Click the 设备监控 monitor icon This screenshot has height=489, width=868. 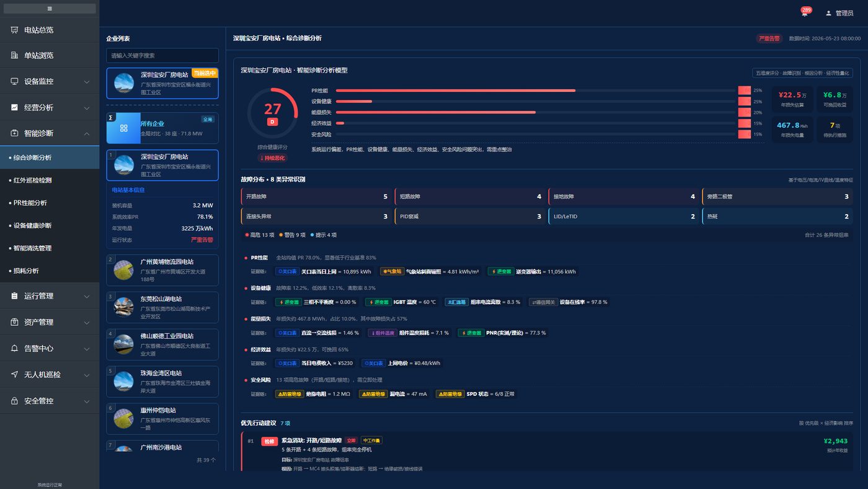tap(14, 81)
